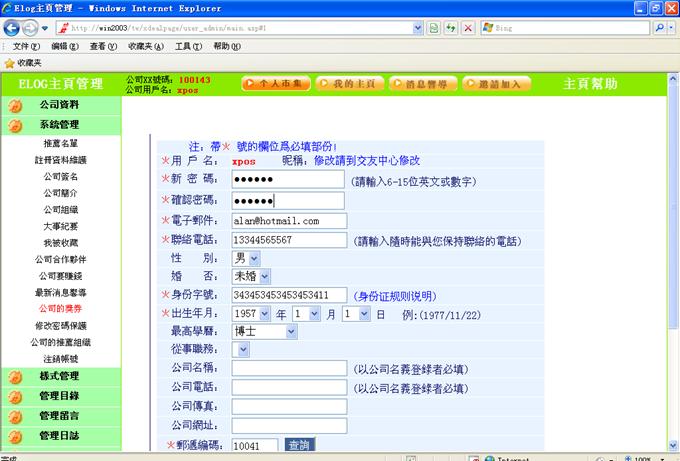
Task: Click the 我的主頁 button in header
Action: coord(356,84)
